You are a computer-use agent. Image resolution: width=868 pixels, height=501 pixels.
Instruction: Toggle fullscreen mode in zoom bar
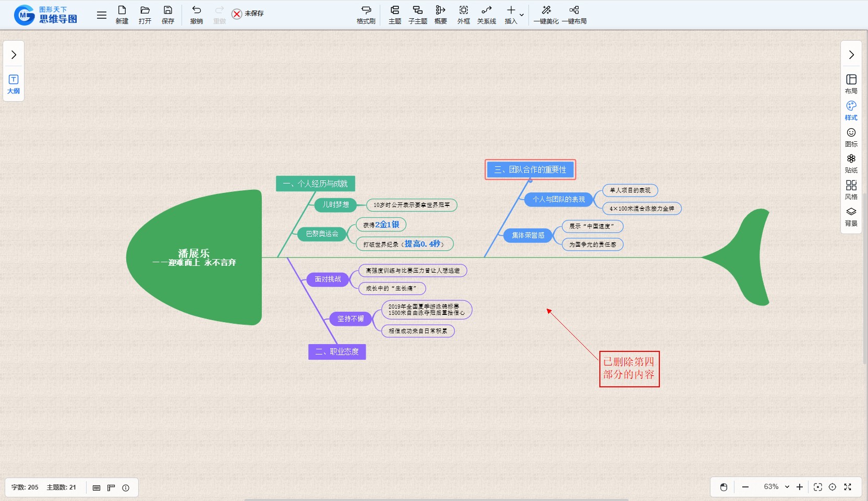click(848, 487)
